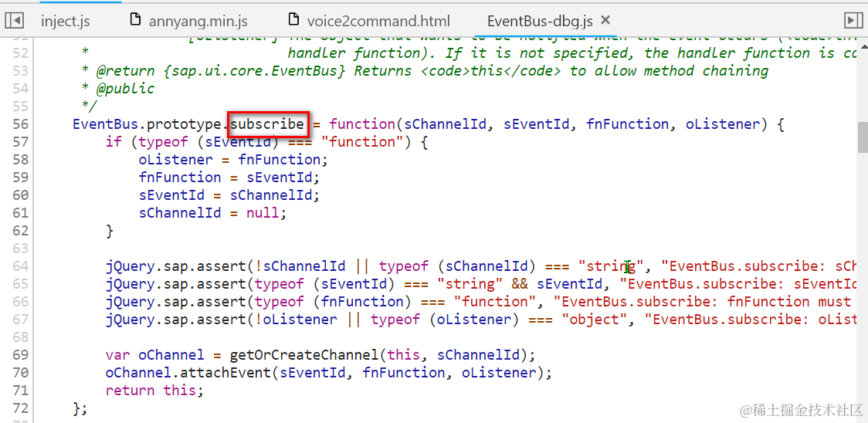Click 'return this;' on line 71
The image size is (868, 423).
pos(155,390)
